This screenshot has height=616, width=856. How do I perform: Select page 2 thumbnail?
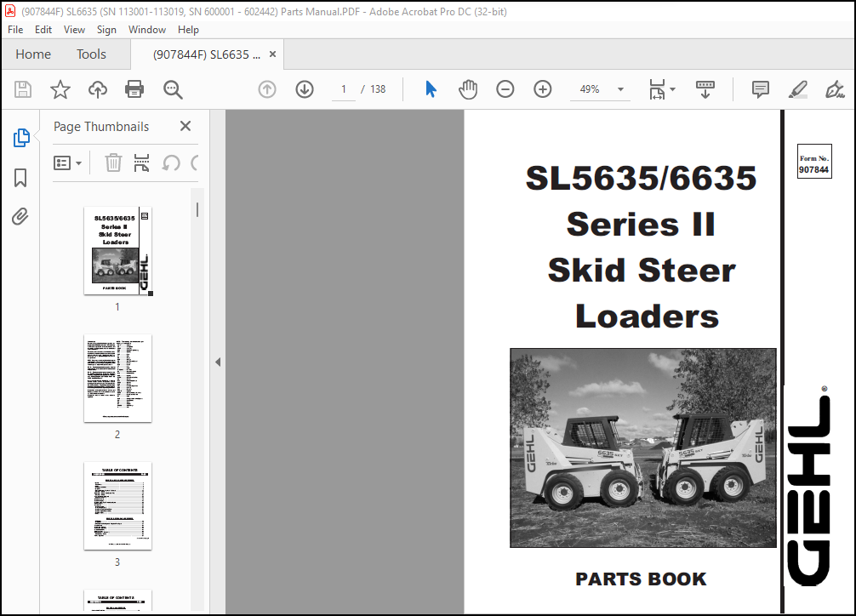click(118, 379)
